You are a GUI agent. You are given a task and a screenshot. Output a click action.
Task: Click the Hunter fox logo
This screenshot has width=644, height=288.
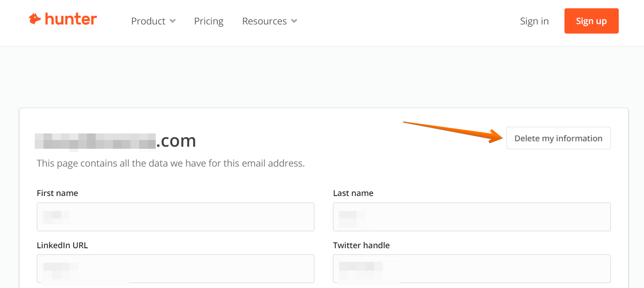click(x=63, y=19)
